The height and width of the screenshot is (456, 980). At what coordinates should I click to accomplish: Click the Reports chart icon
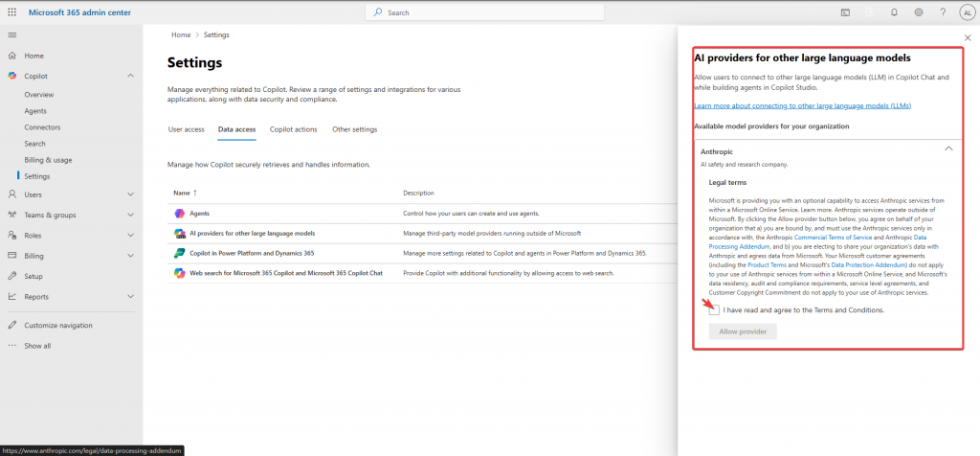11,296
